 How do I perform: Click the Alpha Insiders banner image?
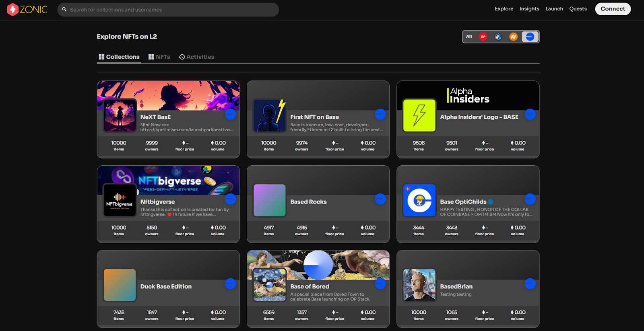point(468,95)
